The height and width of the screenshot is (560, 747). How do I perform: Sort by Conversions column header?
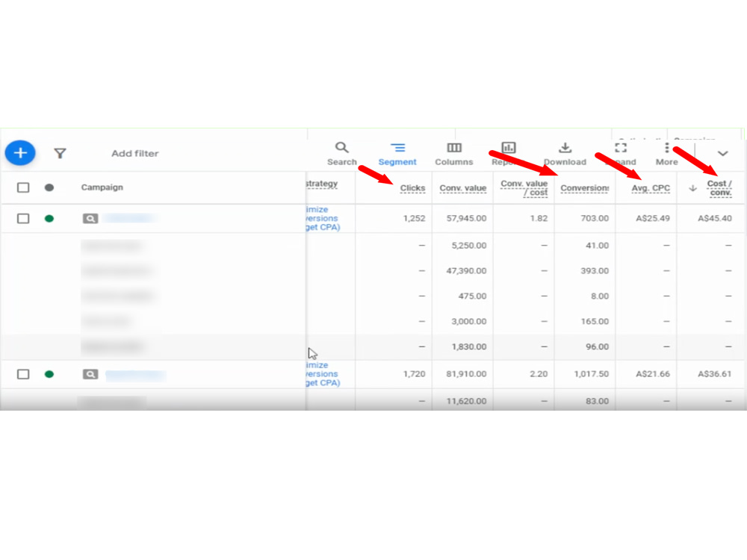585,188
